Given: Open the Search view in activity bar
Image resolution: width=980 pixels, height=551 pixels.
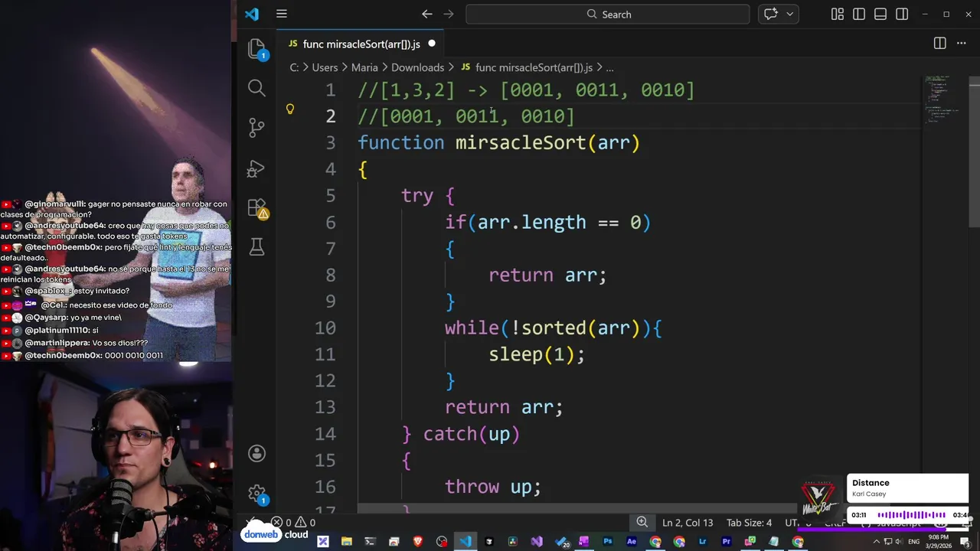Looking at the screenshot, I should coord(256,88).
